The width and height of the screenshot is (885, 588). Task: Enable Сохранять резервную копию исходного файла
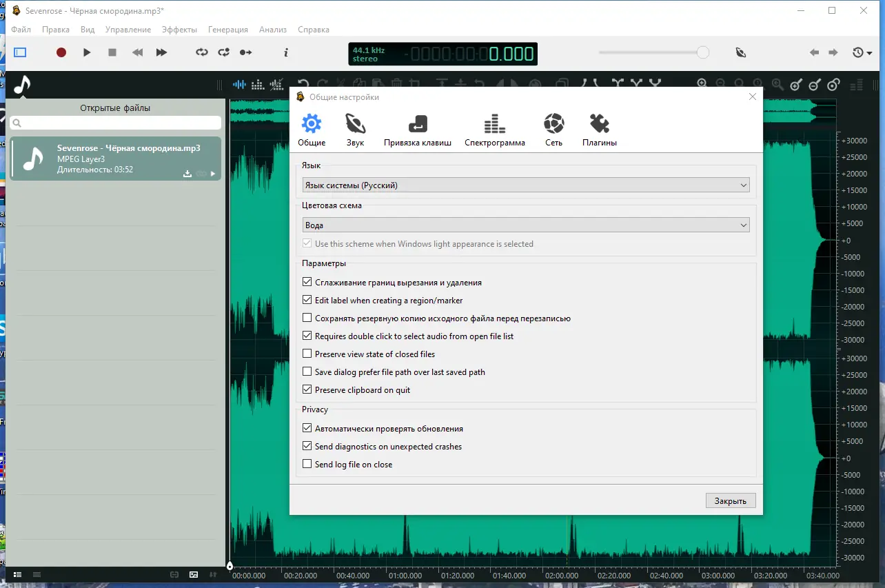[307, 318]
